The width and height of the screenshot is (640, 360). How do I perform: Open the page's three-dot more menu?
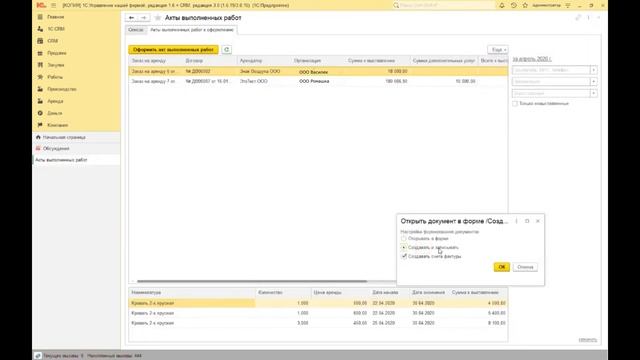click(x=588, y=18)
